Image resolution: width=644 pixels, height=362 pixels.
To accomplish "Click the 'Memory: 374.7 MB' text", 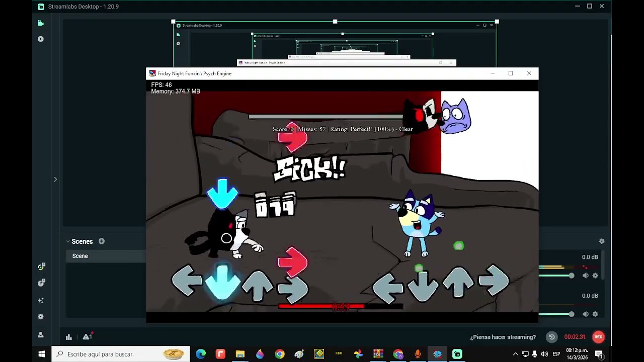I will pos(176,92).
